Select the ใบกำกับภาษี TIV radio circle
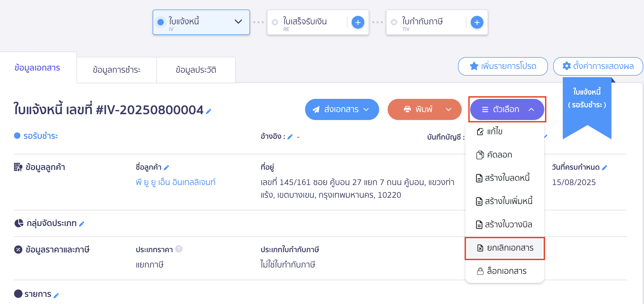Viewport: 644px width, 304px height. [x=394, y=22]
